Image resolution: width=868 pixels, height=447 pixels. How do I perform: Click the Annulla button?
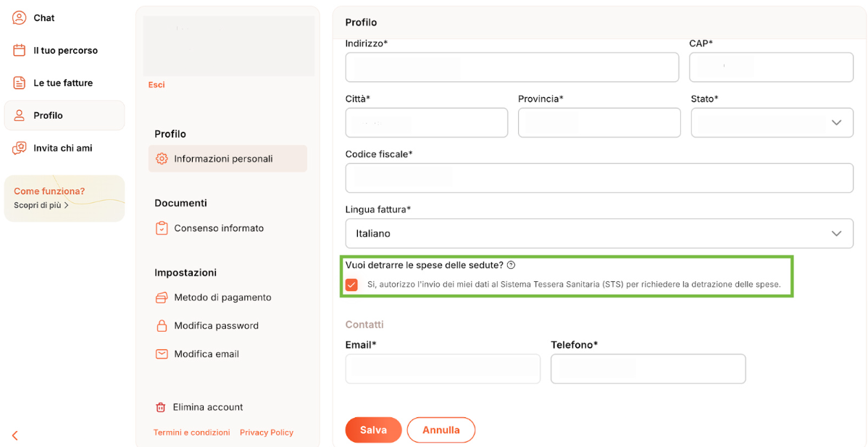(441, 430)
